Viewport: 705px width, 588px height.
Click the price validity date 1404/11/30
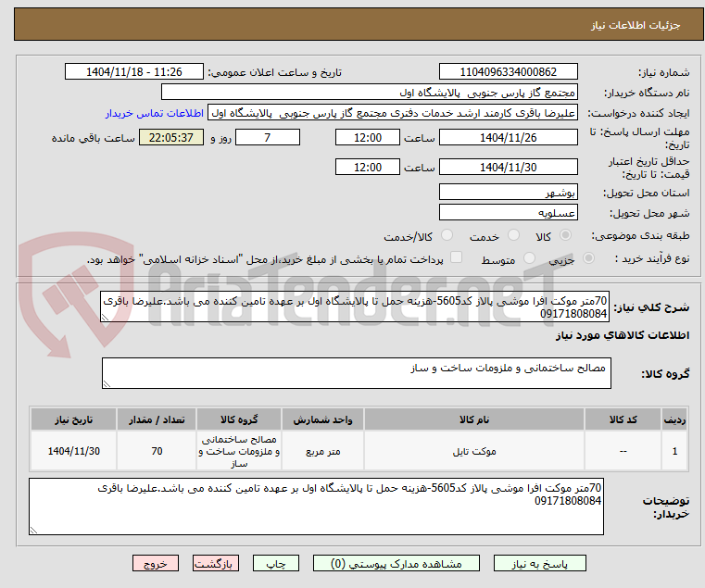(x=508, y=168)
